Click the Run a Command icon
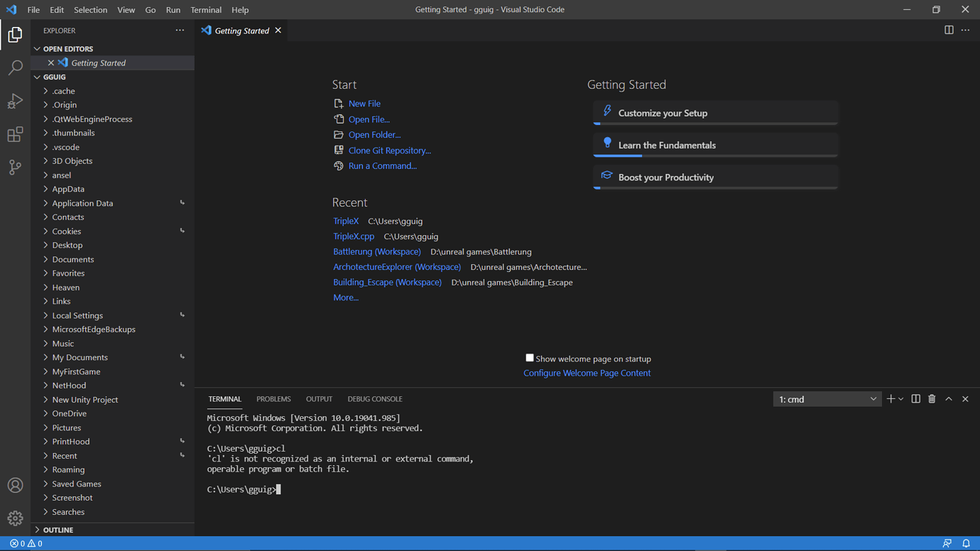The image size is (980, 551). click(x=339, y=165)
